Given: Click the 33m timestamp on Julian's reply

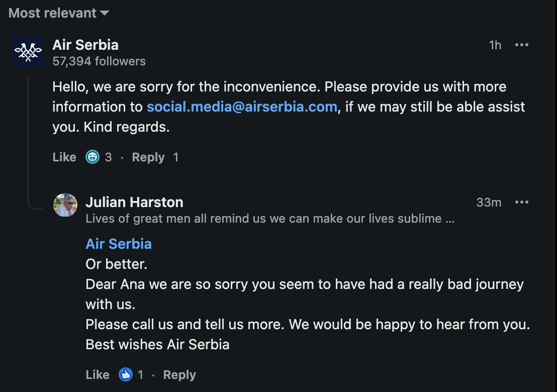Looking at the screenshot, I should pos(489,202).
